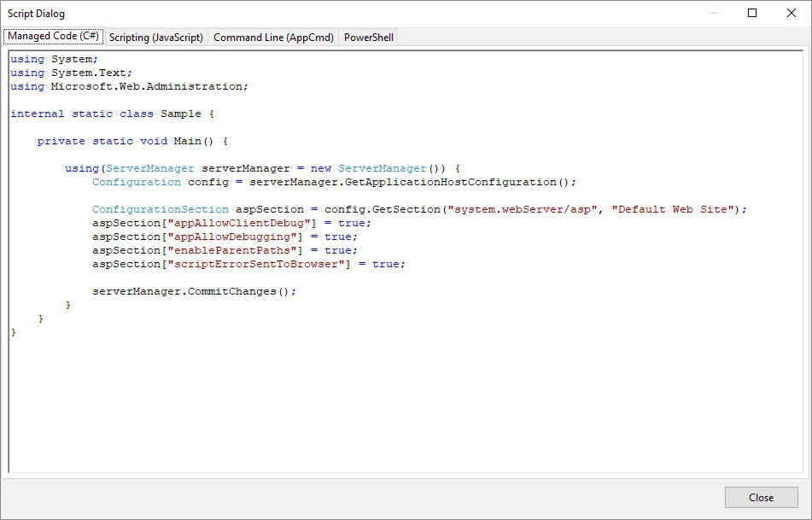Click the "appAllowClientDebug" string
The height and width of the screenshot is (520, 812).
pos(239,223)
